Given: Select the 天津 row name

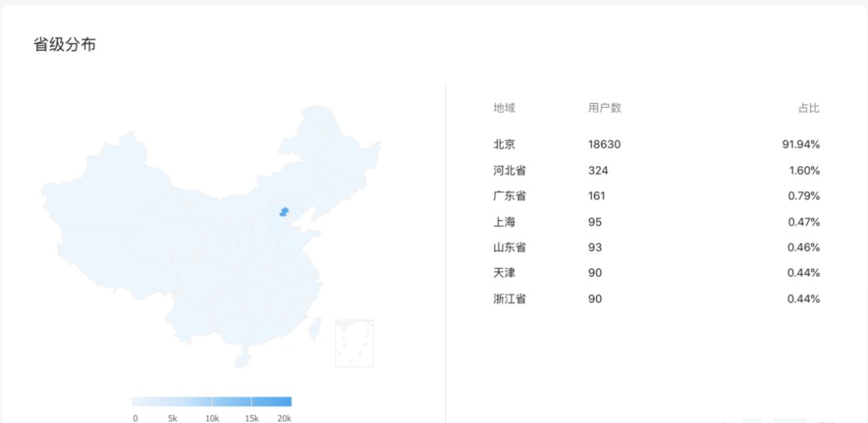Looking at the screenshot, I should (x=504, y=273).
